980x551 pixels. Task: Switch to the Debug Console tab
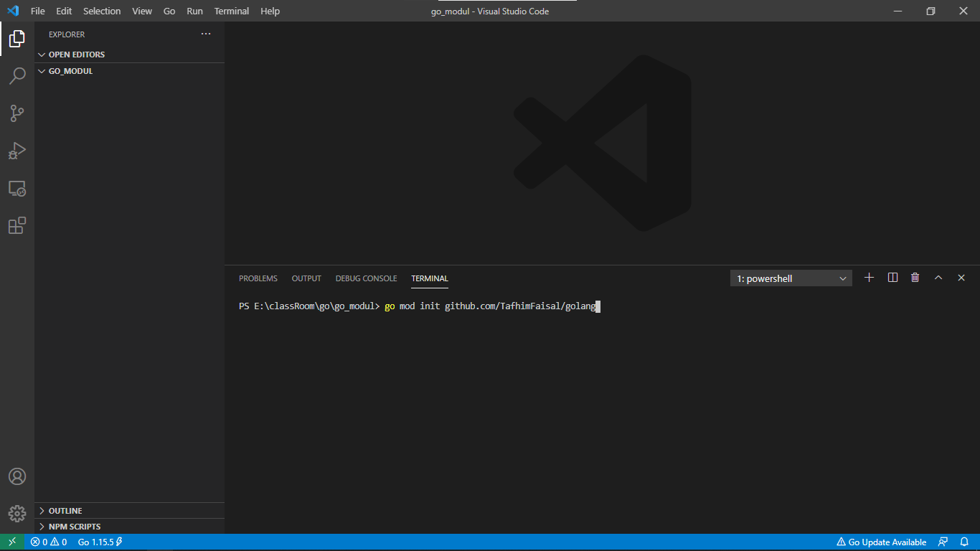coord(366,278)
